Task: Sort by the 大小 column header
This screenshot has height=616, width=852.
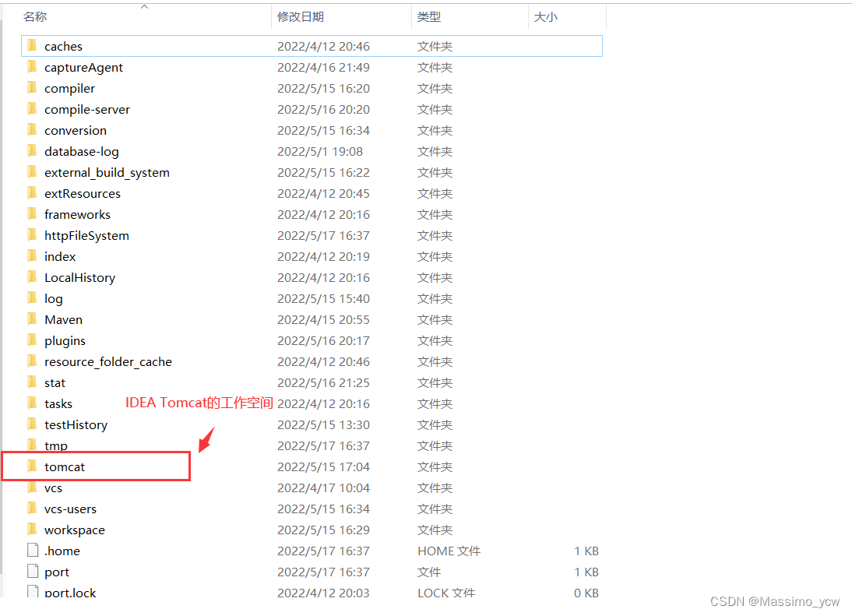Action: (x=545, y=17)
